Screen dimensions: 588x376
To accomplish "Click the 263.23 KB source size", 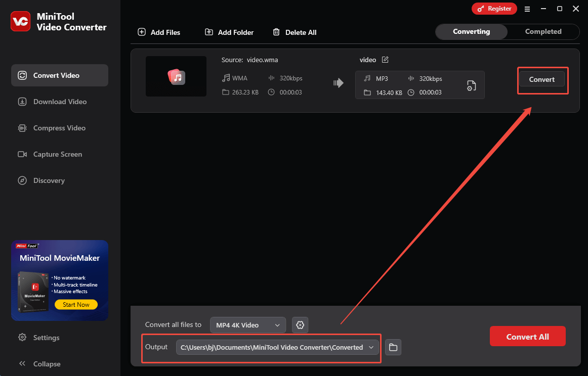I will tap(245, 92).
